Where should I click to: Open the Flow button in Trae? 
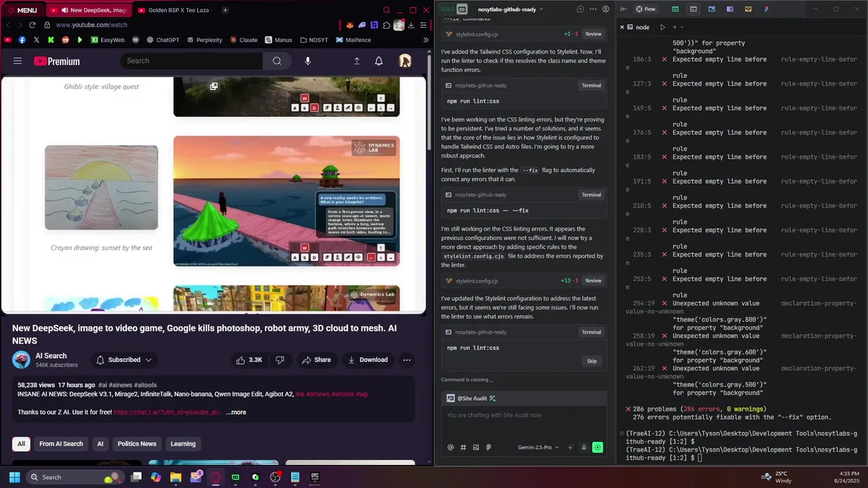coord(646,9)
